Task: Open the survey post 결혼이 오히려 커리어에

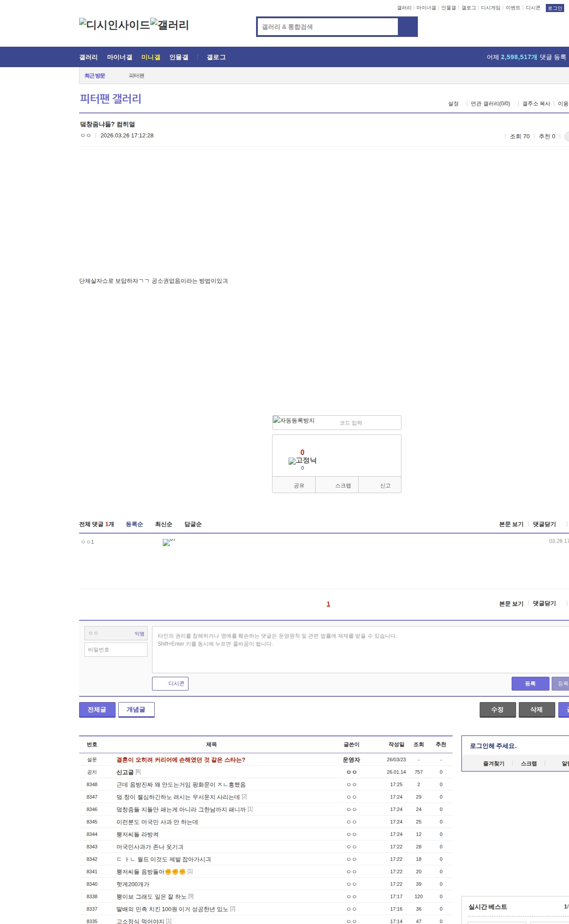Action: point(181,760)
